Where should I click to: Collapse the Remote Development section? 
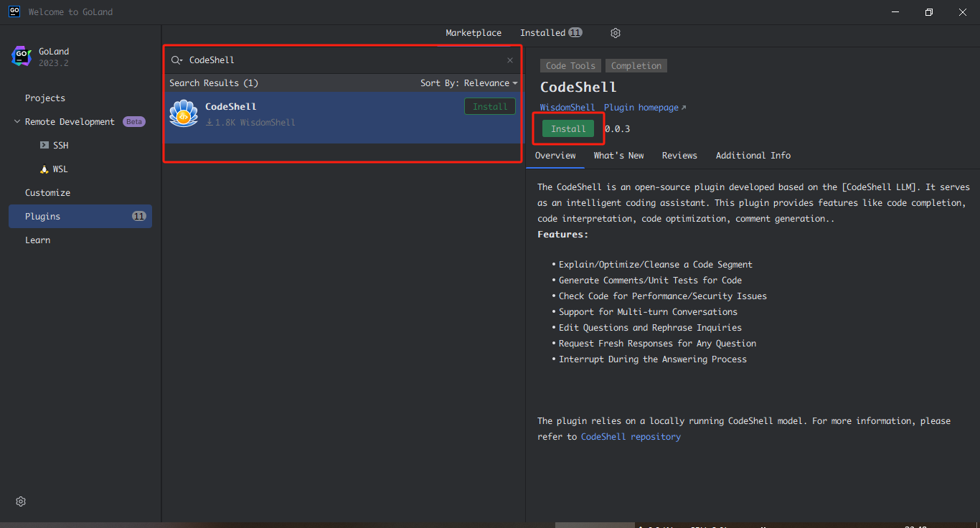click(17, 122)
